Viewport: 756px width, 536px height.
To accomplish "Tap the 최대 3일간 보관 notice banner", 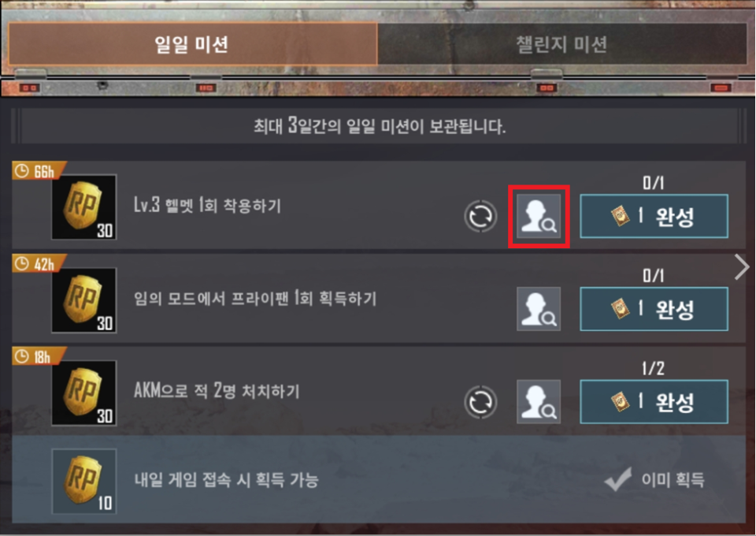I will 380,126.
